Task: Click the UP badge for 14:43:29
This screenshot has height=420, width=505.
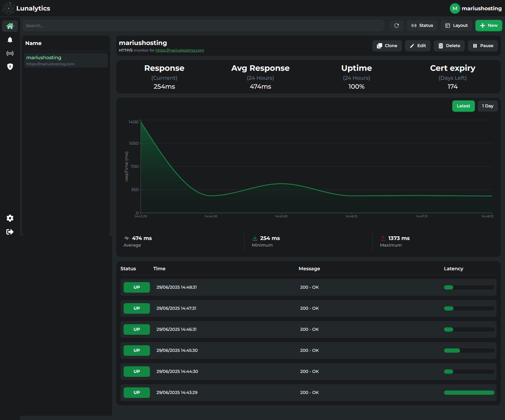Action: [x=137, y=393]
